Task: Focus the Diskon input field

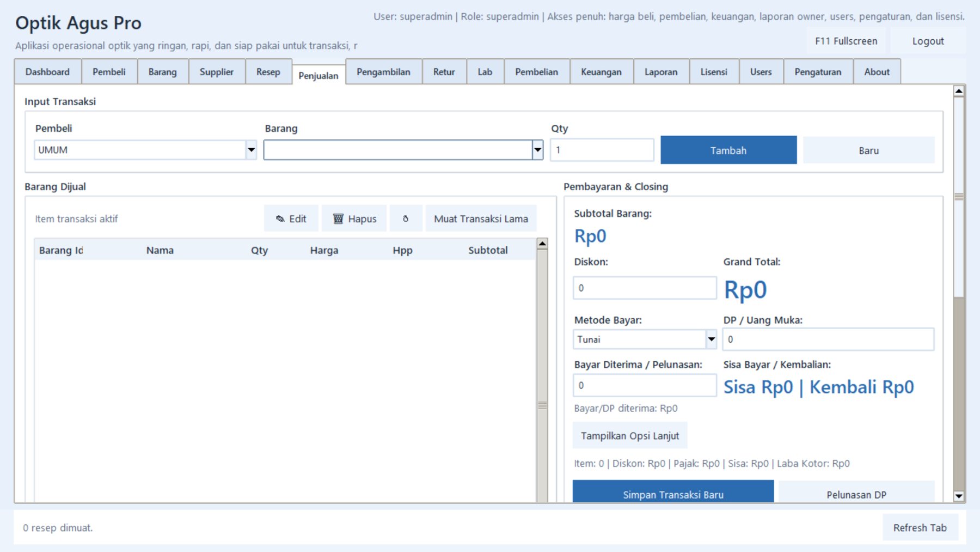Action: coord(644,288)
